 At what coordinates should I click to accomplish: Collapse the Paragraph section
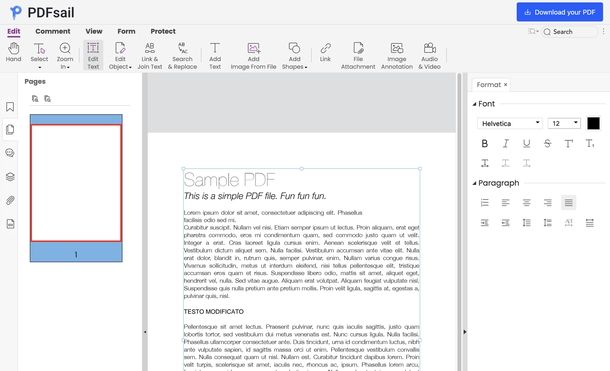(474, 183)
